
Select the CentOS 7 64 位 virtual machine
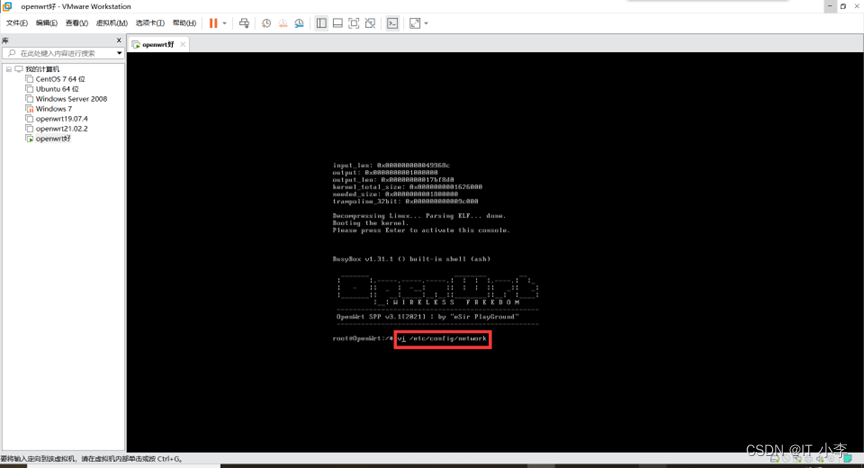[60, 79]
